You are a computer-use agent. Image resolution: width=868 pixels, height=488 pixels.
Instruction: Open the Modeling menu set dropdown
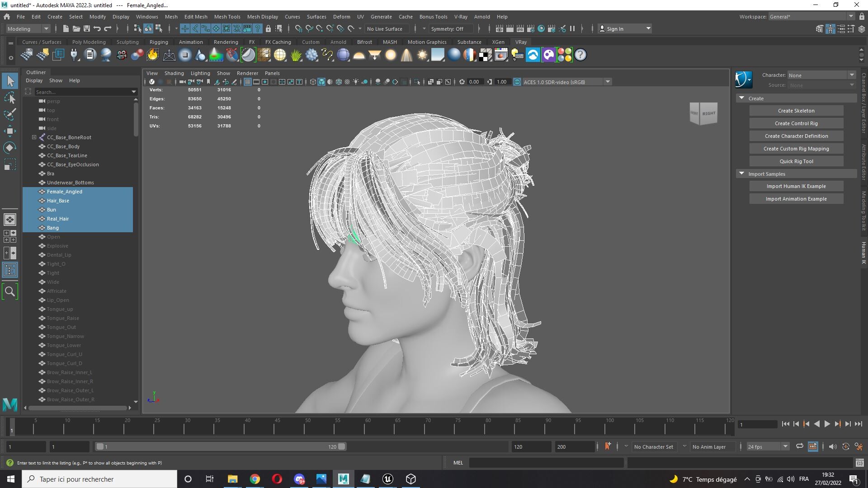(28, 28)
